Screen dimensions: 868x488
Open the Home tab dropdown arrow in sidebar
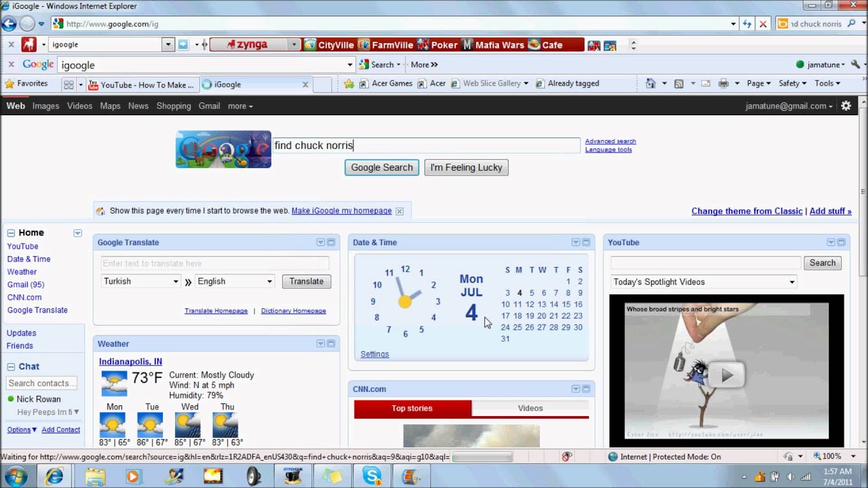point(77,233)
